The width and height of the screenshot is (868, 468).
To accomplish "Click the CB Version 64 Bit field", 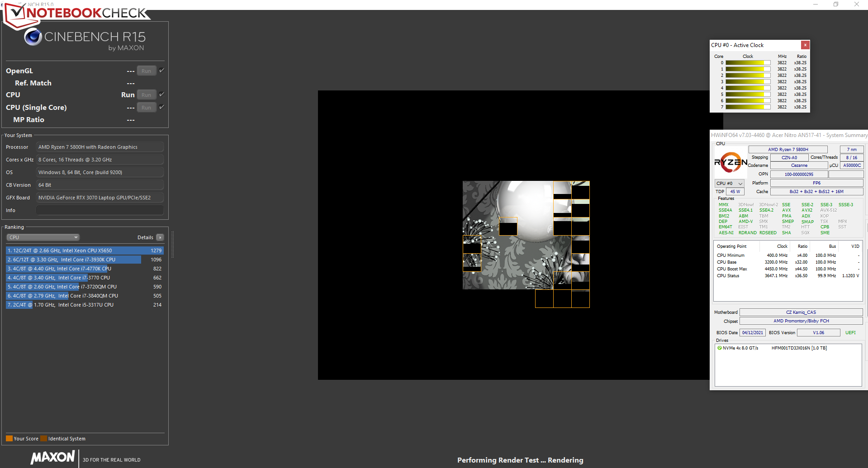I will point(100,185).
